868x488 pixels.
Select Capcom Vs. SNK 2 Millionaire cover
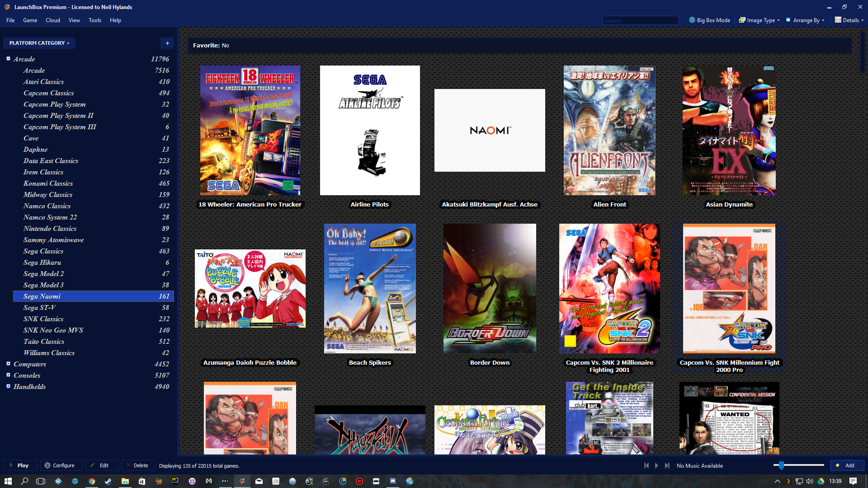(x=609, y=288)
